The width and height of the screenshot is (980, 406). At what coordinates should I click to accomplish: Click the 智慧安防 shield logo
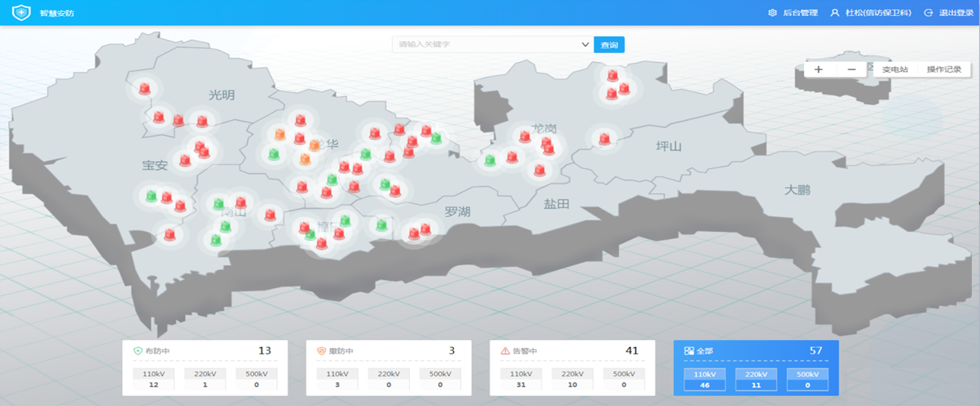pyautogui.click(x=21, y=13)
